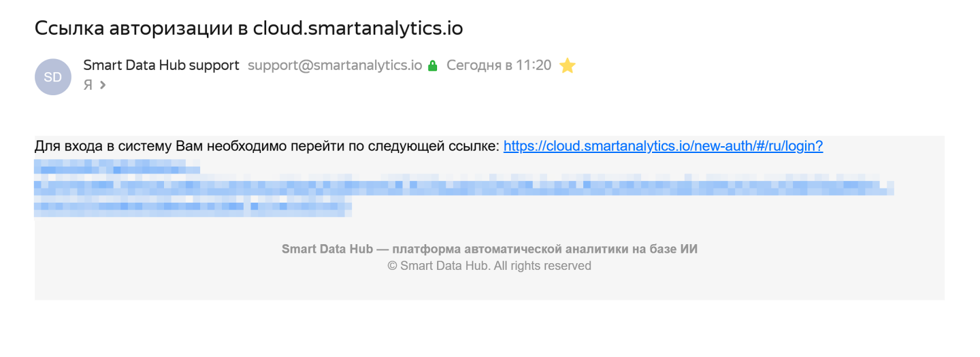Expand recipient details chevron next to Я

pyautogui.click(x=103, y=85)
